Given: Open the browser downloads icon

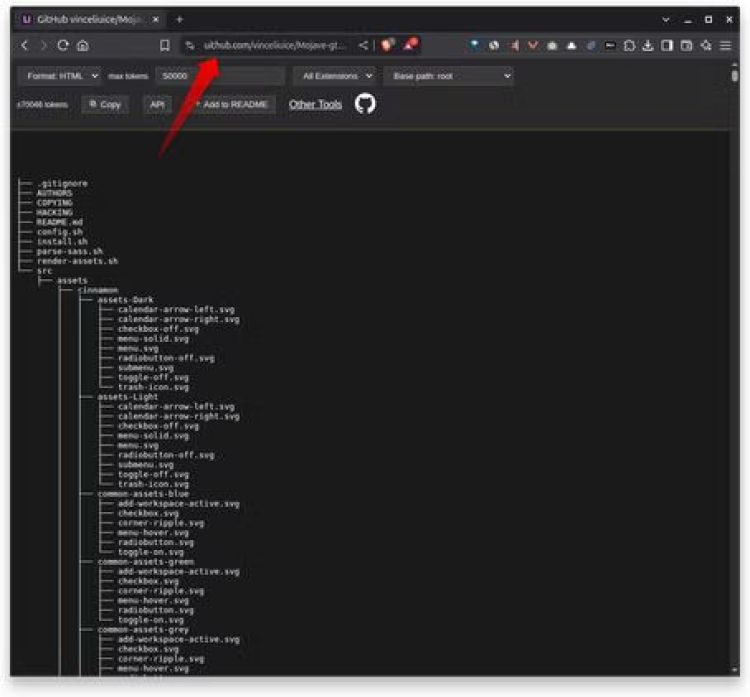Looking at the screenshot, I should pyautogui.click(x=648, y=45).
